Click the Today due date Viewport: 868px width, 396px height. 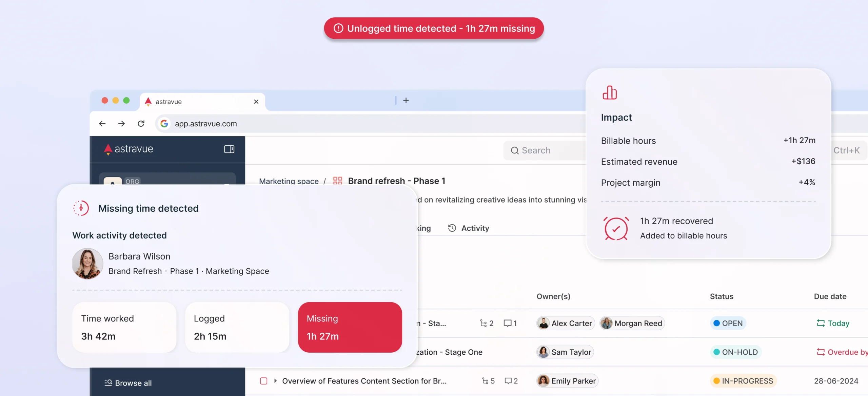833,323
